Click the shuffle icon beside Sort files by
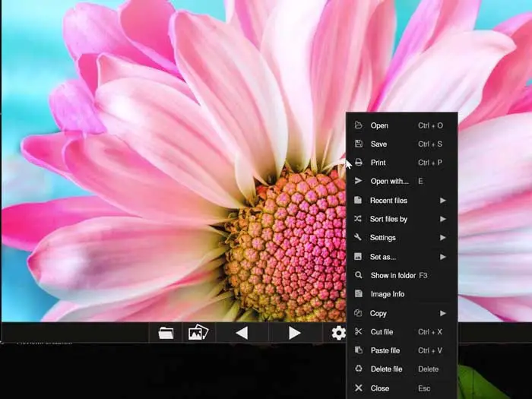532x399 pixels. 358,219
